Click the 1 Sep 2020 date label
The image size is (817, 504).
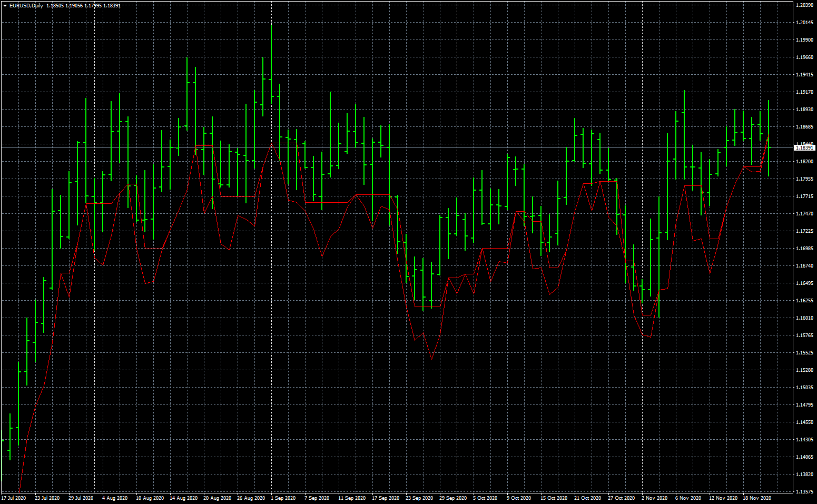click(x=283, y=498)
